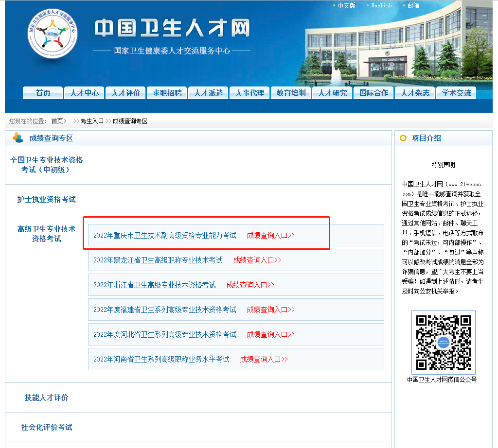Screen dimensions: 498x448
Task: Click the 中国卫生人才网 circular logo
Action: click(x=53, y=34)
